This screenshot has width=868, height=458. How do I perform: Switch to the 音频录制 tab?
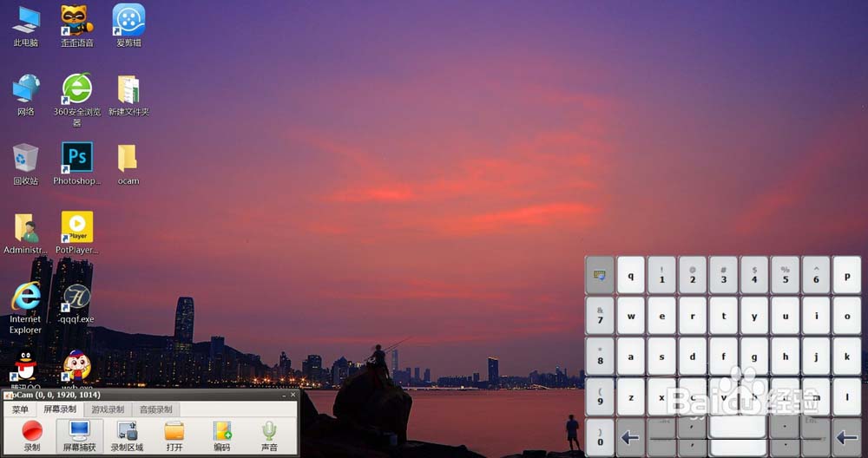(155, 410)
